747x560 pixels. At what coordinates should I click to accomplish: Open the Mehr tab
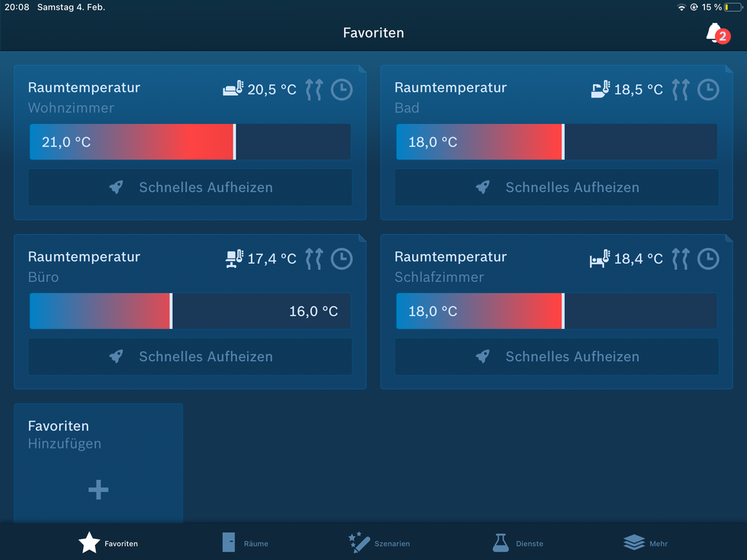coord(645,543)
